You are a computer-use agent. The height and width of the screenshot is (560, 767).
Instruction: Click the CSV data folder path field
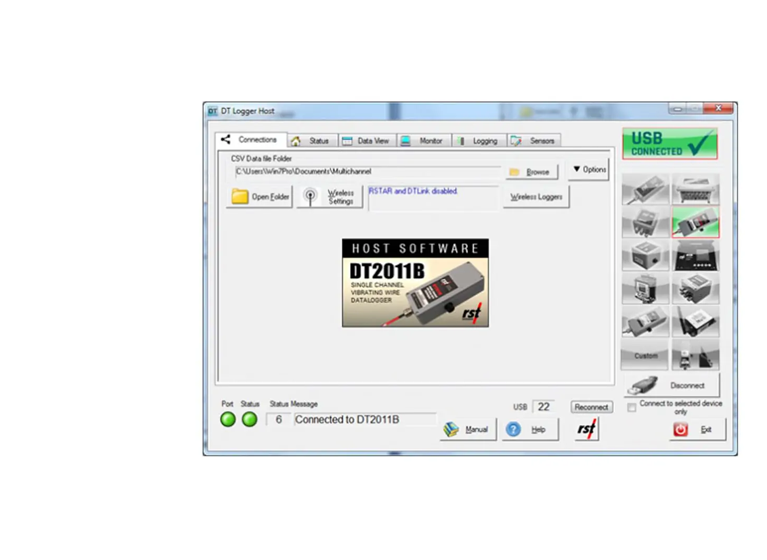[367, 172]
